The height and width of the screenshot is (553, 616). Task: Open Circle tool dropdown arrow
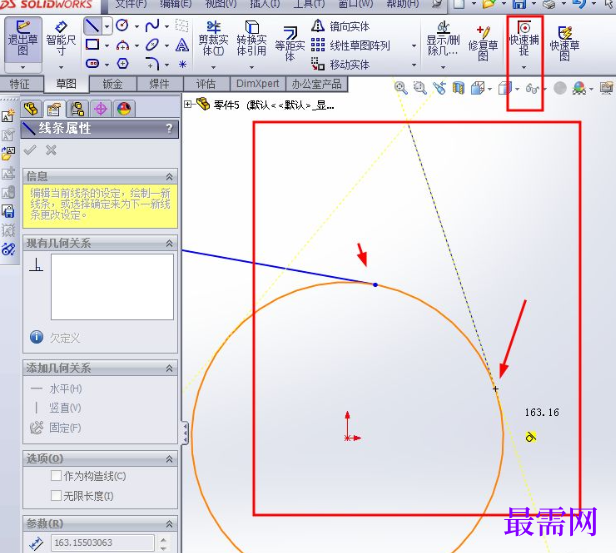point(137,26)
